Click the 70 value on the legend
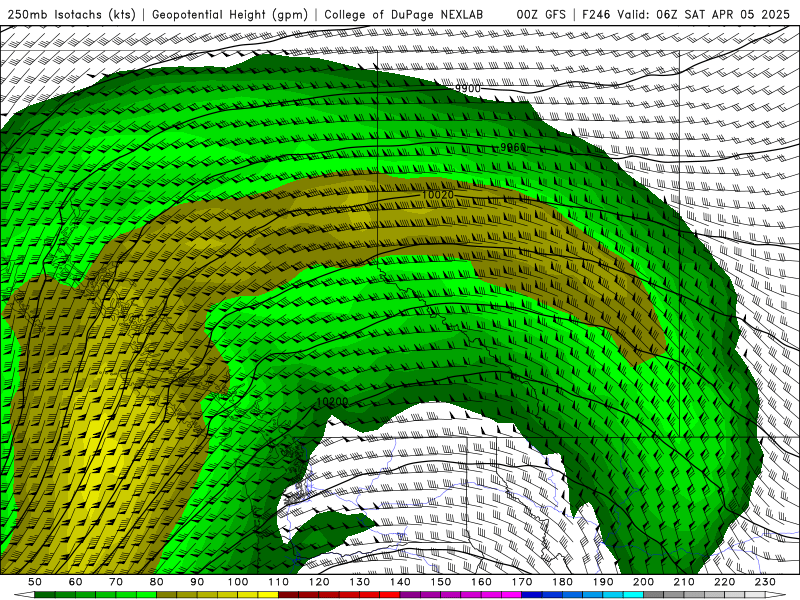 [116, 582]
